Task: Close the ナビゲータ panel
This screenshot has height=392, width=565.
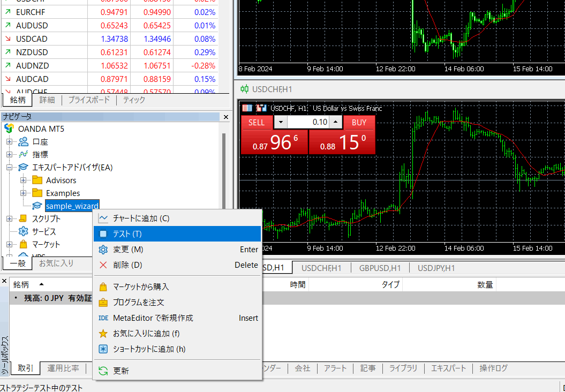Action: [x=226, y=117]
